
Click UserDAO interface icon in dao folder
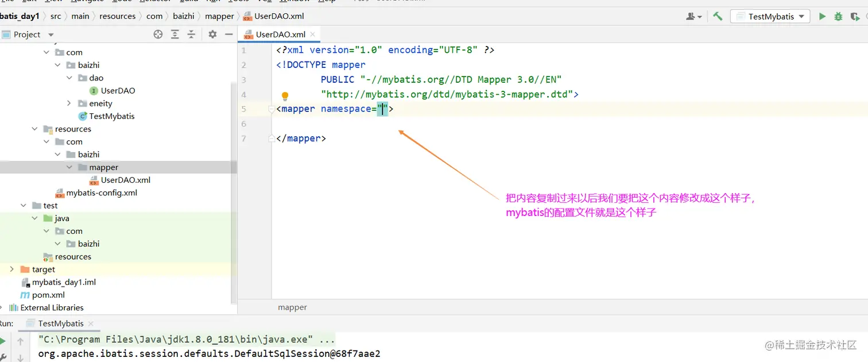[x=94, y=91]
